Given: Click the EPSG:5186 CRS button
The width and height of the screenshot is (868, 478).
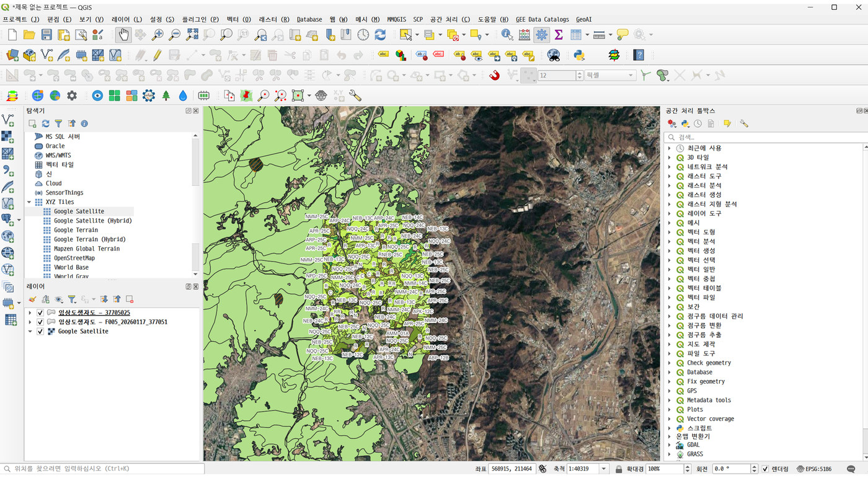Looking at the screenshot, I should [x=814, y=469].
